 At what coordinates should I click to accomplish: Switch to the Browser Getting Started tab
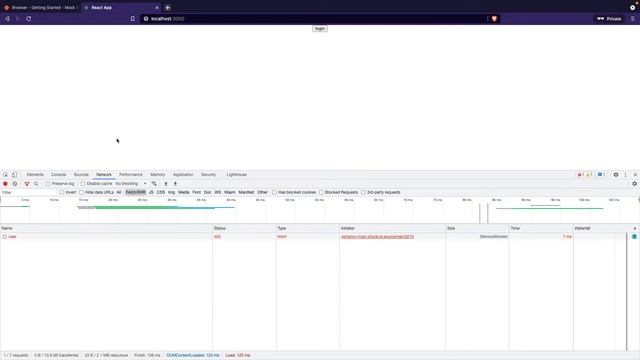pyautogui.click(x=41, y=7)
